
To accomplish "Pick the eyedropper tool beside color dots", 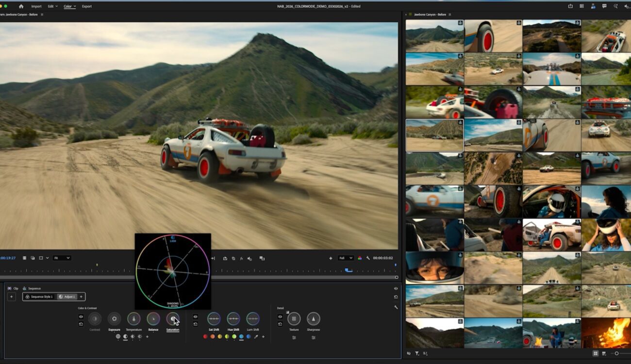I will click(x=256, y=337).
